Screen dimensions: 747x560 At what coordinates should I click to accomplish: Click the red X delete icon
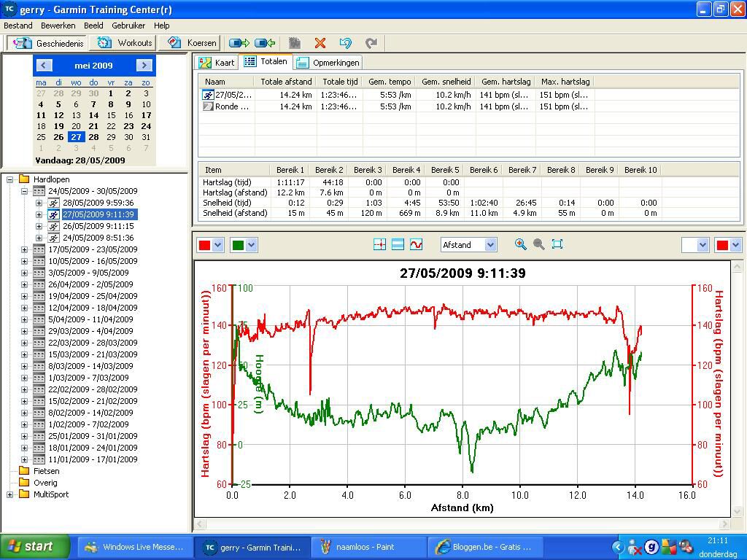(320, 43)
